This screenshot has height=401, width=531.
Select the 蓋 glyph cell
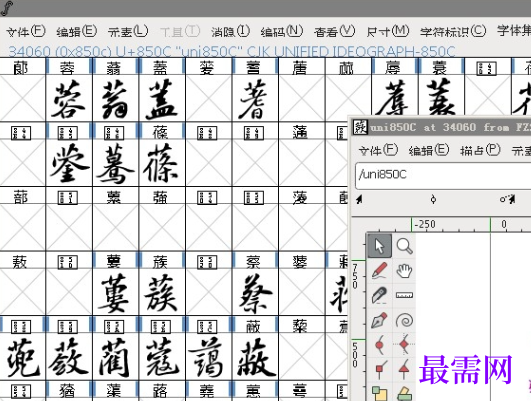pyautogui.click(x=162, y=98)
